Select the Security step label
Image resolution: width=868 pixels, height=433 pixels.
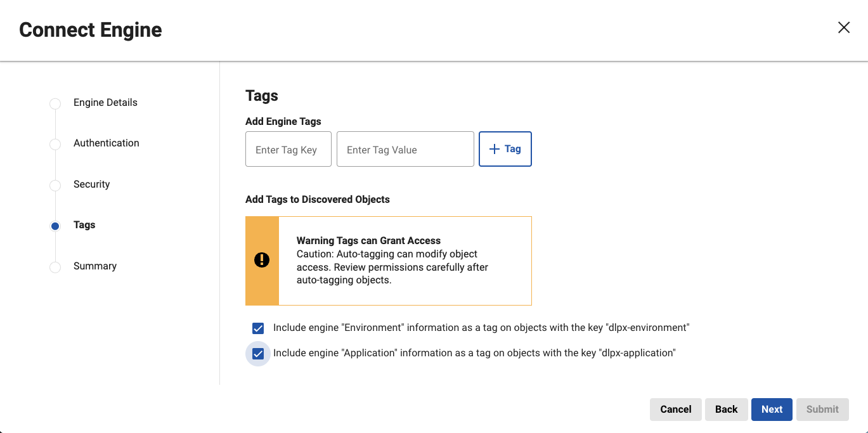91,184
